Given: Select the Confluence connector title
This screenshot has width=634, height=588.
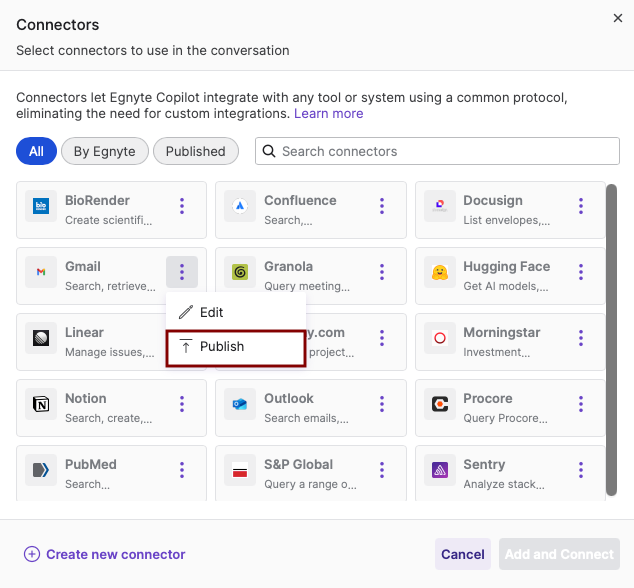Looking at the screenshot, I should pos(300,200).
